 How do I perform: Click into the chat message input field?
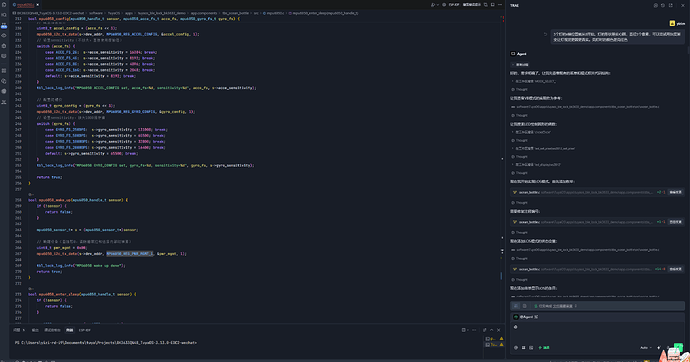[x=597, y=332]
